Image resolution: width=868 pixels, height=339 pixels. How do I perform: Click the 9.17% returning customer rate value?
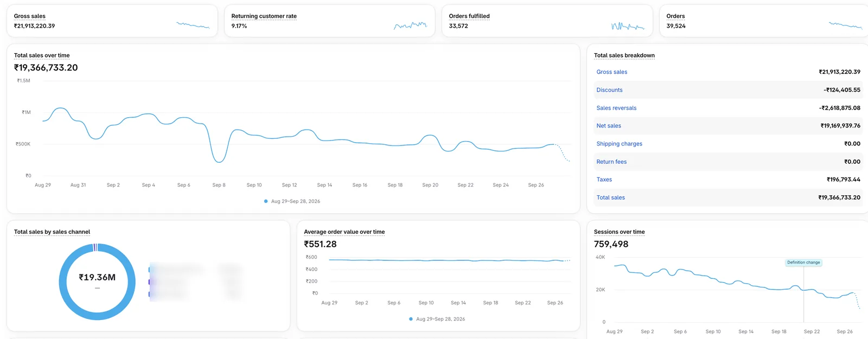point(239,26)
